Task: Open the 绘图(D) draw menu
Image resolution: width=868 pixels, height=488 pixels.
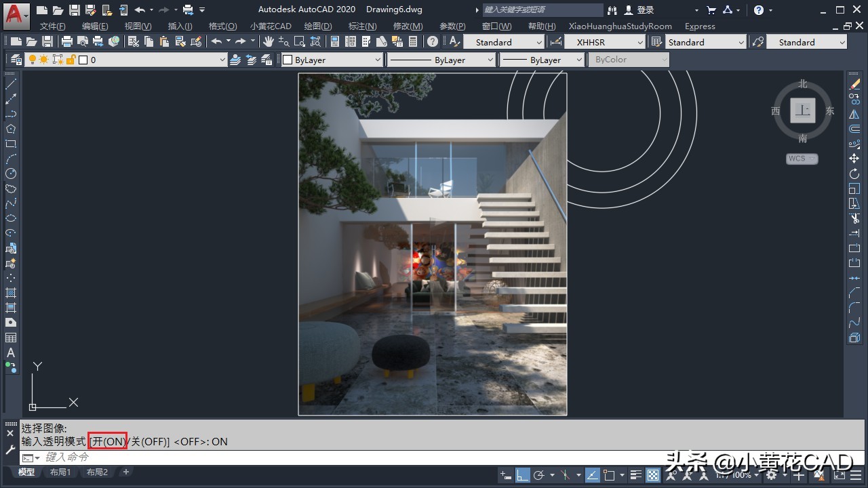Action: tap(318, 26)
